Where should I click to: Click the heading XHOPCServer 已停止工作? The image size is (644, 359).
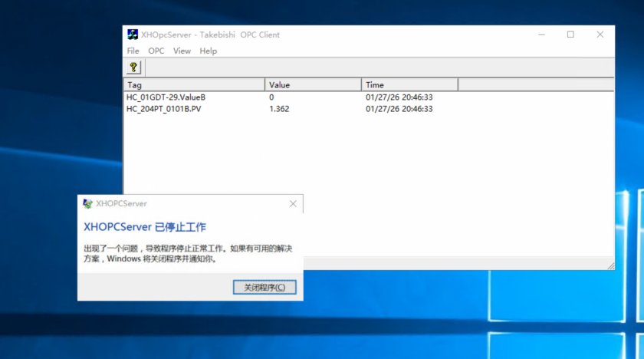click(145, 227)
